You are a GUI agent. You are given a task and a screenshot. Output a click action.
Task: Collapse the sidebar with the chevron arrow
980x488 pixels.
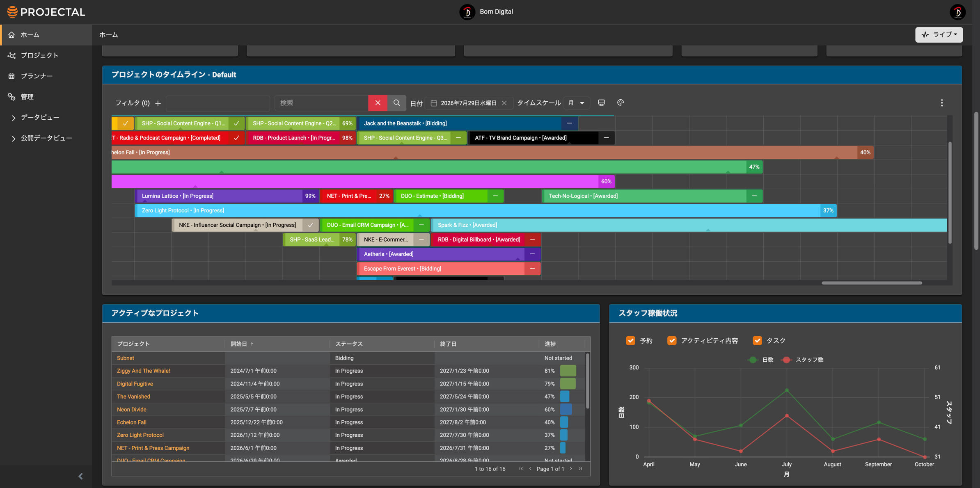pos(80,476)
